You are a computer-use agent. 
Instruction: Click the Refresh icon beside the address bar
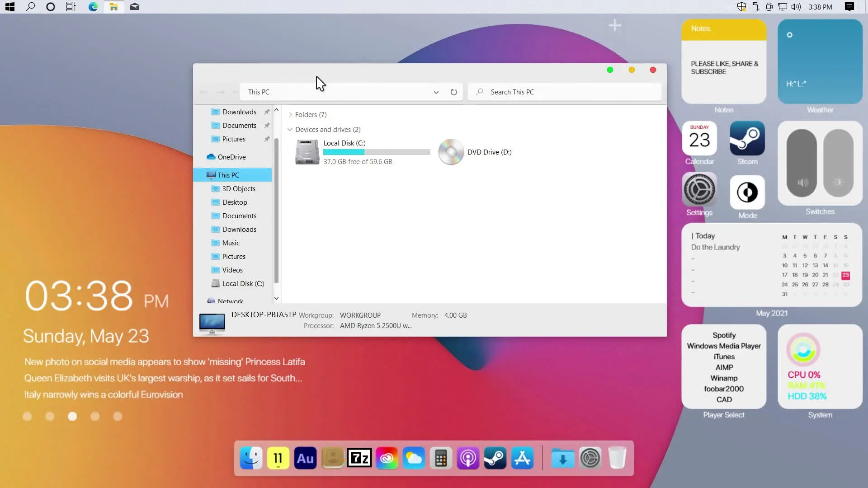(453, 92)
